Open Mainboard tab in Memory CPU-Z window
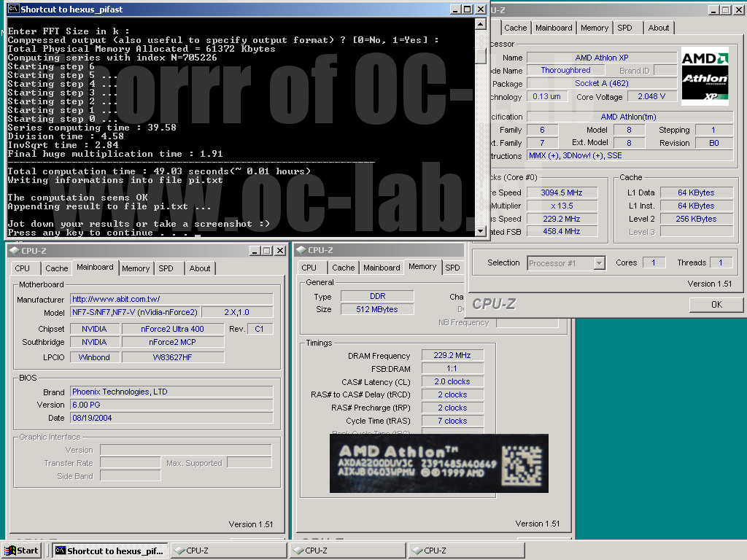 (x=382, y=268)
